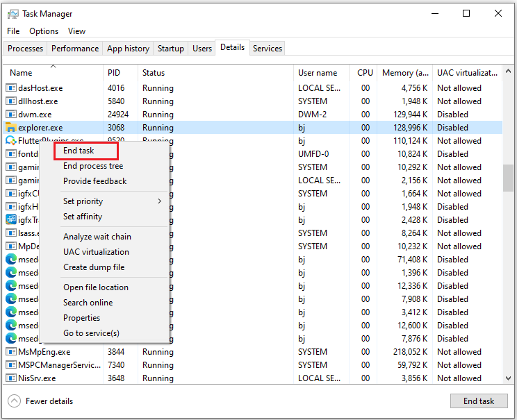Click the MsMpEng.exe process icon
The width and height of the screenshot is (517, 420).
10,352
